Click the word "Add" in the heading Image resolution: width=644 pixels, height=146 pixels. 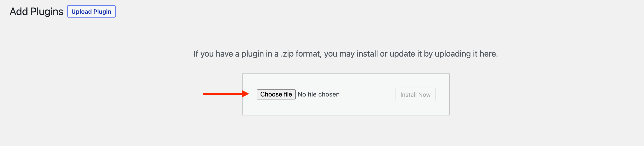19,11
